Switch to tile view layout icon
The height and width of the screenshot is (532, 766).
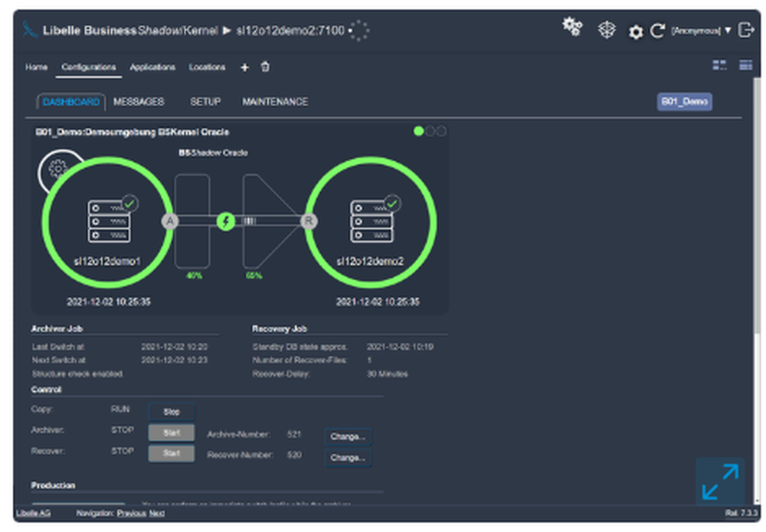[x=719, y=65]
